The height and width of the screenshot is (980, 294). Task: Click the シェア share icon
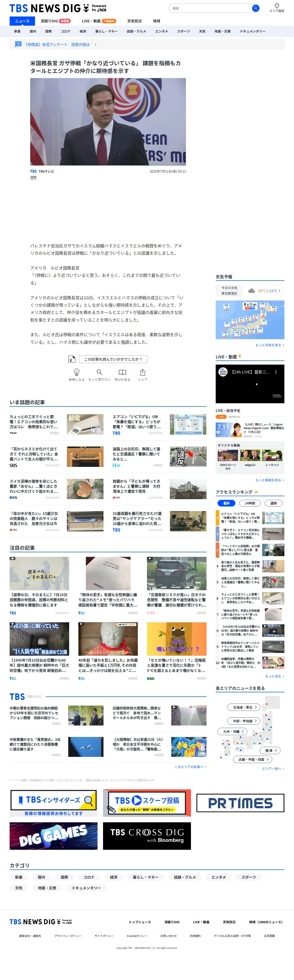click(142, 372)
